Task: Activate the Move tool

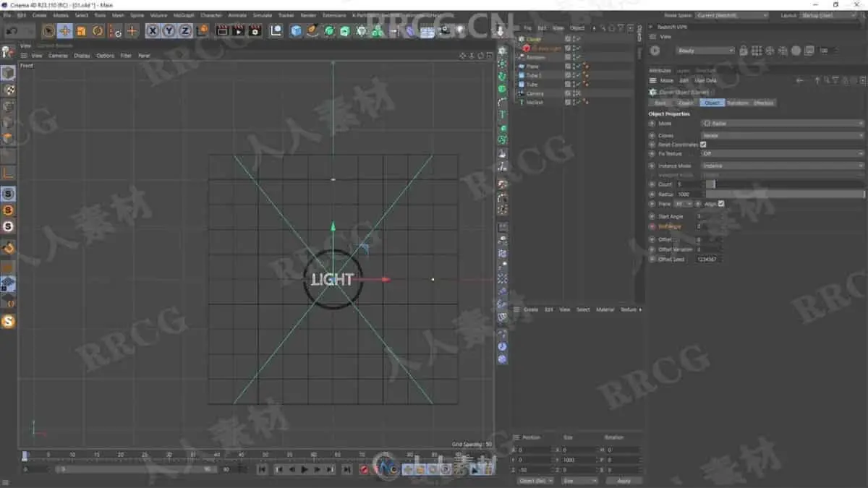Action: pyautogui.click(x=65, y=30)
